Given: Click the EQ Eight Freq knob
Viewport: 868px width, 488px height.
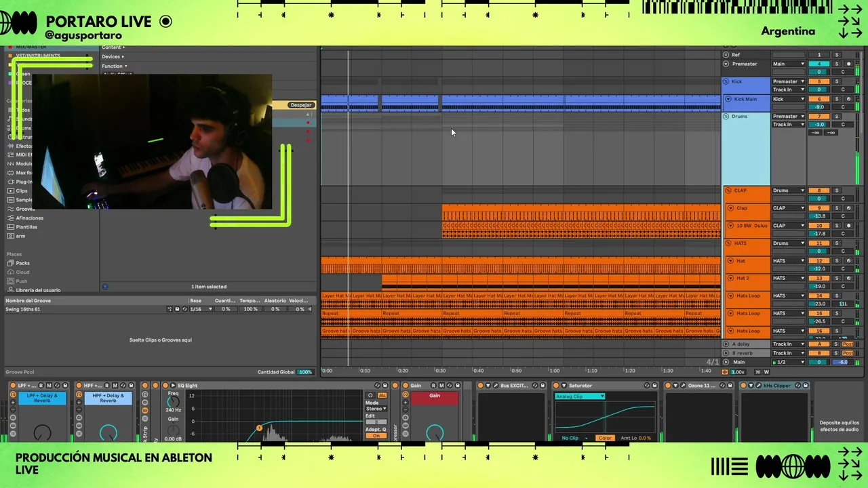Looking at the screenshot, I should [174, 401].
